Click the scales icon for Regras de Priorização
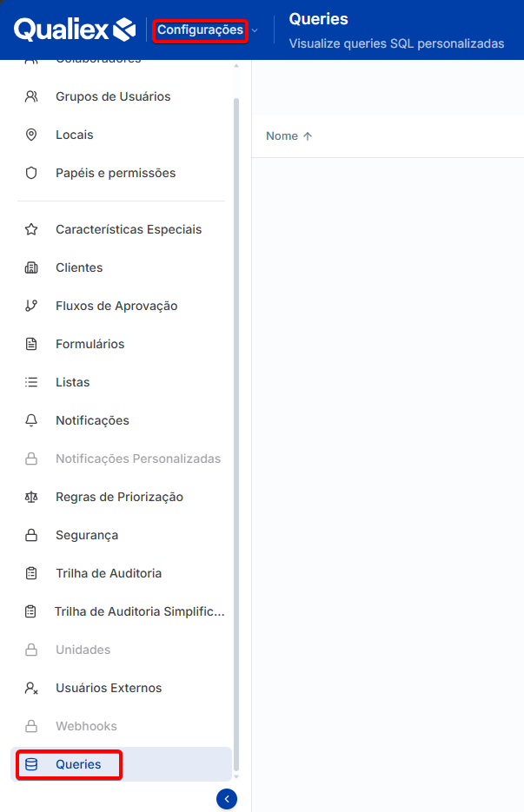 click(31, 497)
